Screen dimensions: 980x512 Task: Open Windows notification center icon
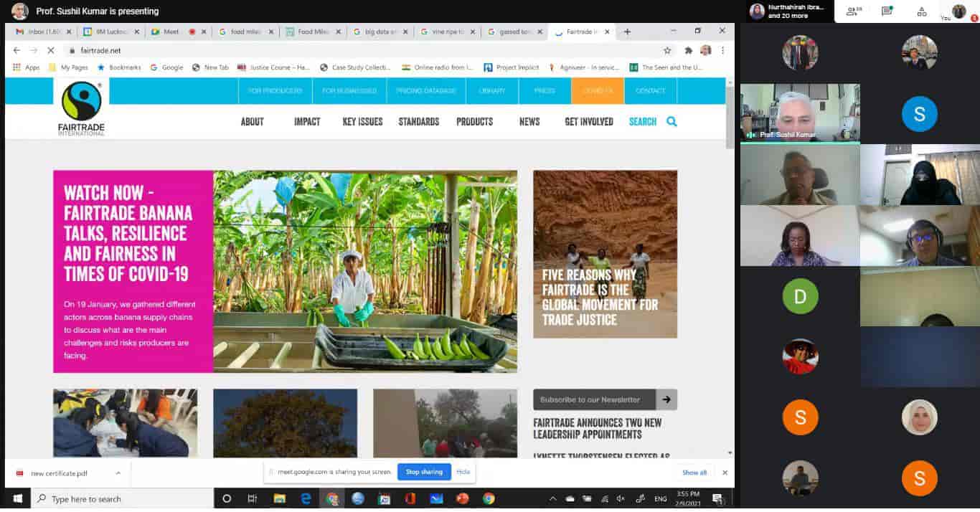point(717,498)
